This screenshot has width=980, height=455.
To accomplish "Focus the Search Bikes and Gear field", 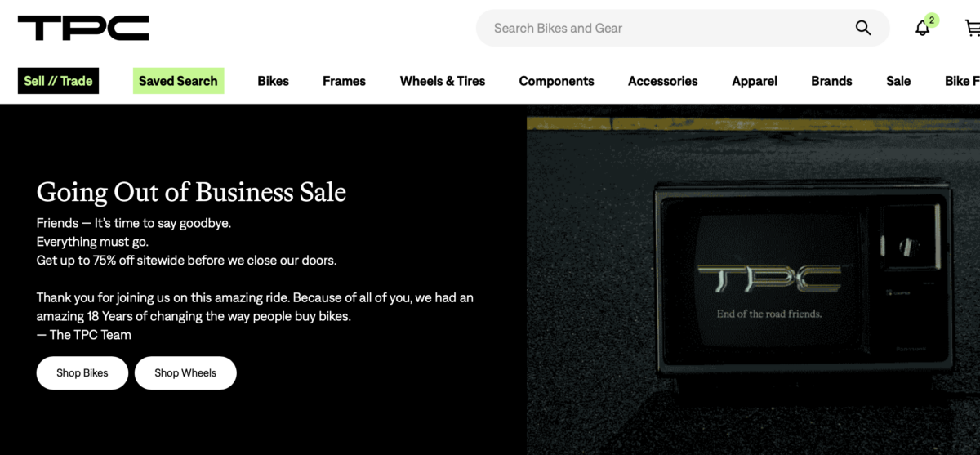I will tap(683, 28).
